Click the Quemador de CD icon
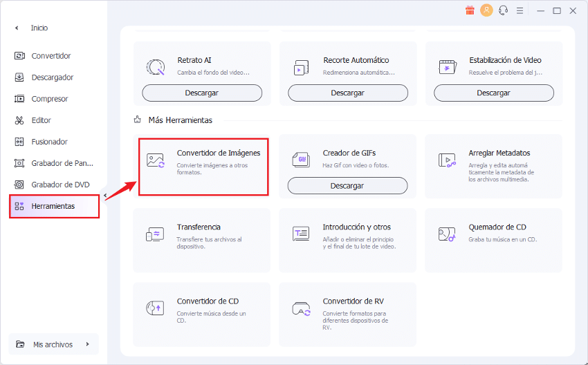Viewport: 588px width, 365px height. pyautogui.click(x=447, y=234)
